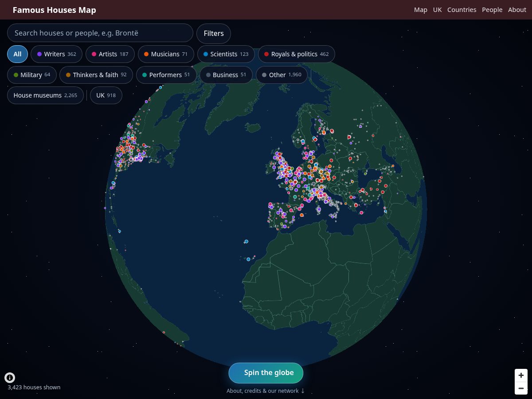This screenshot has height=399, width=532.
Task: Click the info icon above houses shown
Action: click(x=10, y=378)
